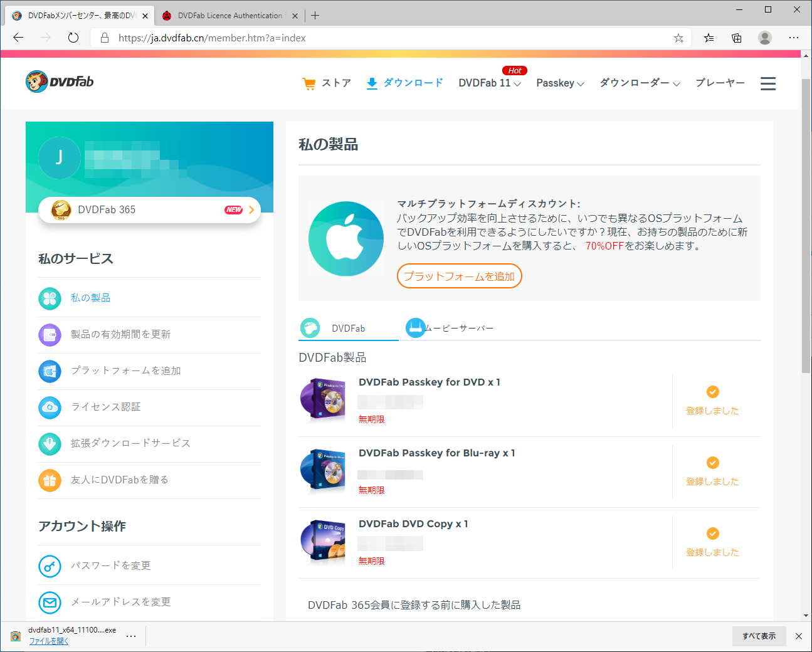Open the hamburger menu icon
The width and height of the screenshot is (812, 652).
click(768, 83)
